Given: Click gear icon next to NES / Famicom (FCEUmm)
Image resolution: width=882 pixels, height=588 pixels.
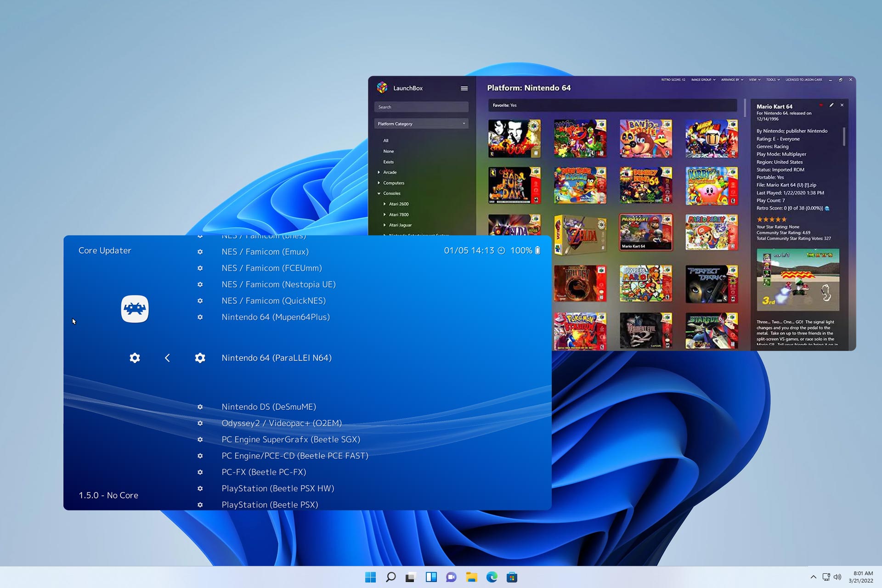Looking at the screenshot, I should [200, 268].
